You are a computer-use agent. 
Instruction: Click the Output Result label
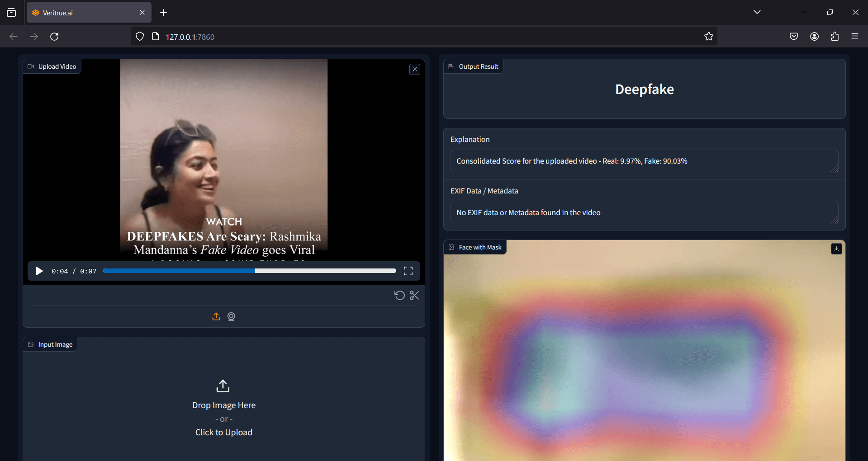click(x=474, y=66)
